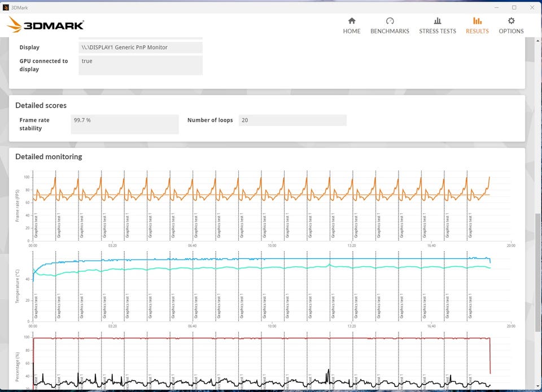Viewport: 542px width, 392px height.
Task: Click the orange Results chart icon
Action: coord(477,21)
